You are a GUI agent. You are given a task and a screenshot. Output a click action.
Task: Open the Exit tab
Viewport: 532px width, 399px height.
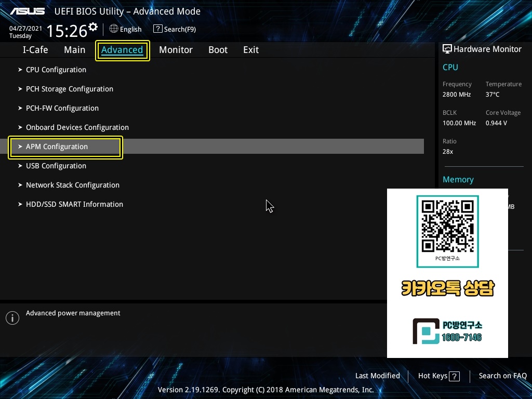point(251,50)
